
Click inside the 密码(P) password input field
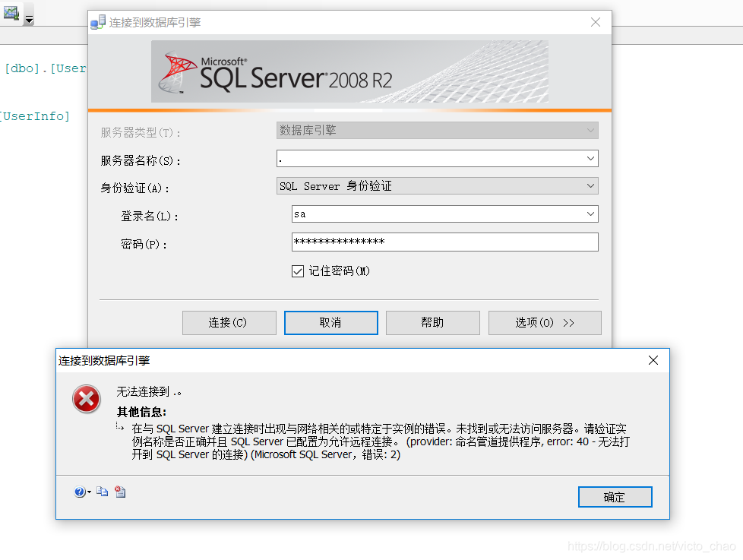[444, 242]
